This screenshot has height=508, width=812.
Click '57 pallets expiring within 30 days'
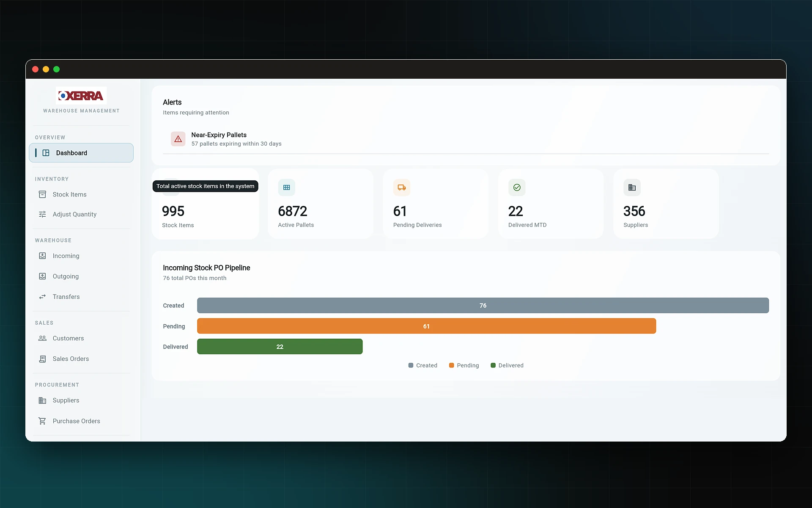236,144
